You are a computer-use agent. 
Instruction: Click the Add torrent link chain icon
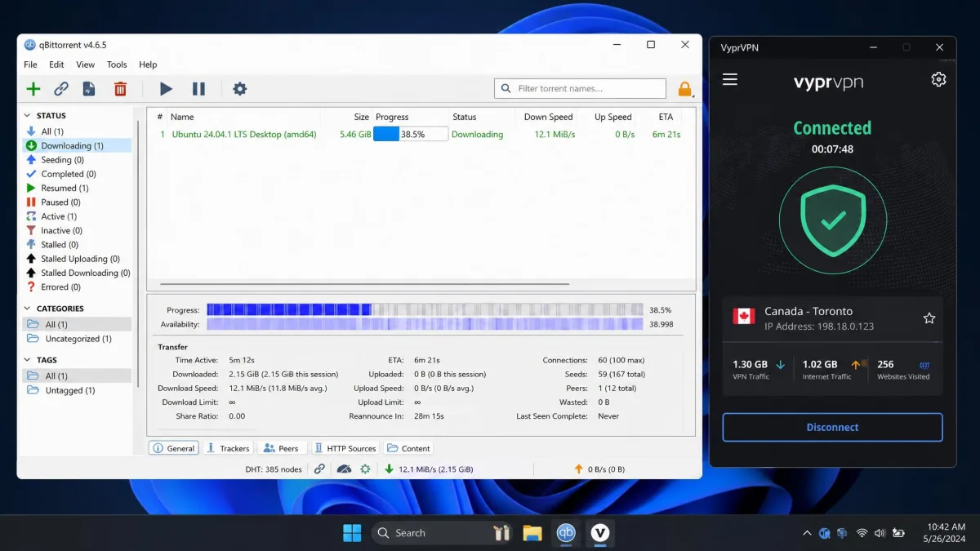(61, 89)
